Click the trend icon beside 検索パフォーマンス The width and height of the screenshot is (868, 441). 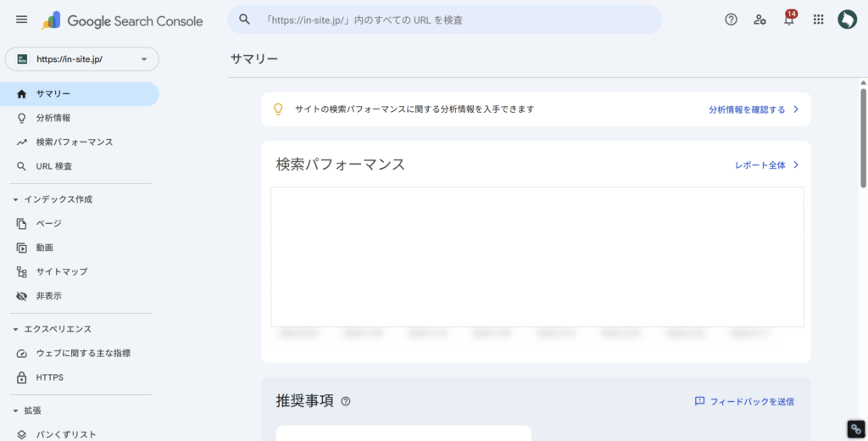pyautogui.click(x=21, y=142)
